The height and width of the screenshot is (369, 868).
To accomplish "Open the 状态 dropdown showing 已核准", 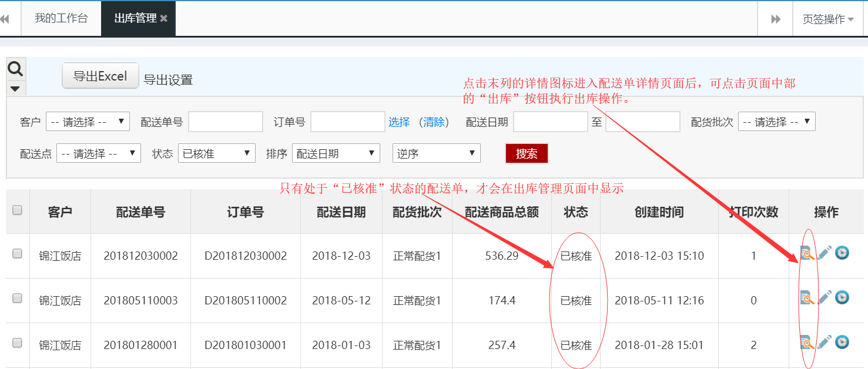I will pos(217,153).
